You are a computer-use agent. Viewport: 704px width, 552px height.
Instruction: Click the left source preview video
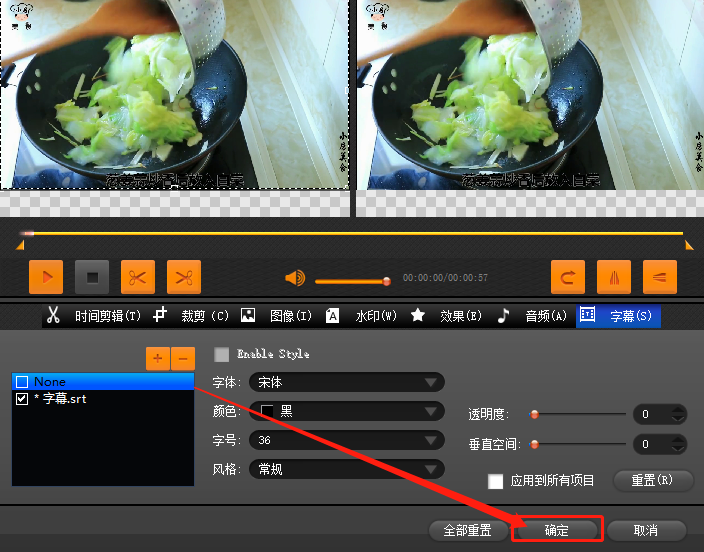click(x=175, y=94)
